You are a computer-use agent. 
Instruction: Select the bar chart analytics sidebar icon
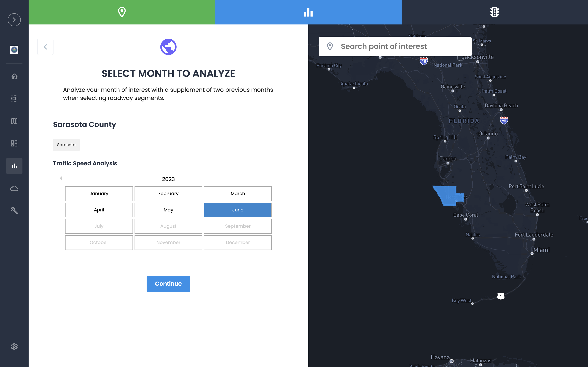click(14, 166)
